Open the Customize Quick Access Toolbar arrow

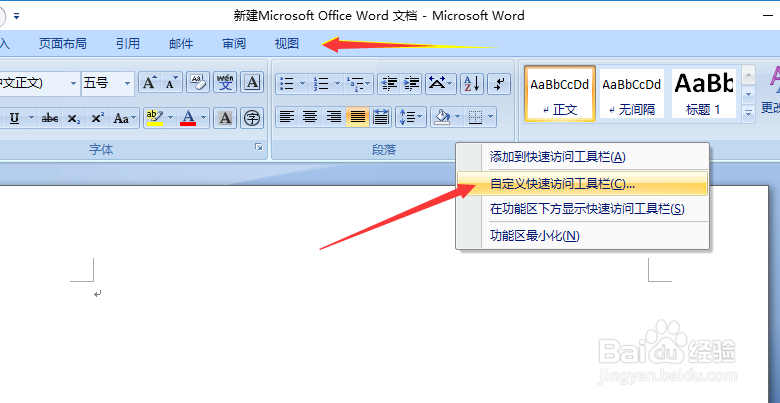point(16,16)
